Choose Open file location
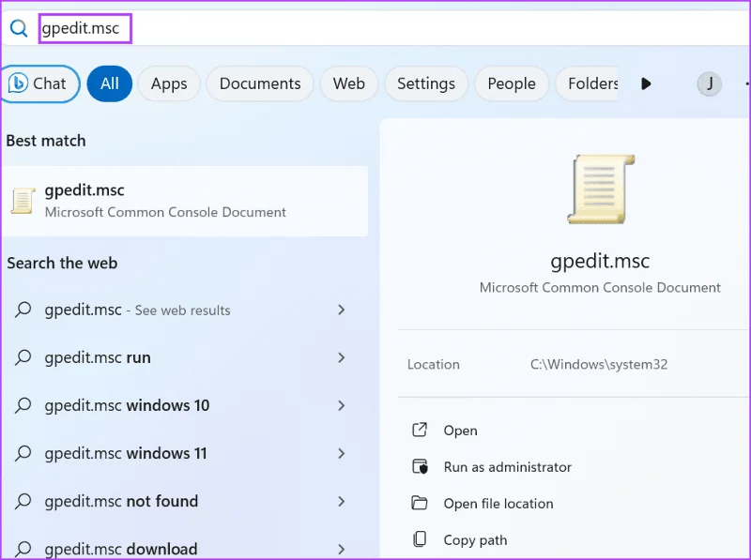The height and width of the screenshot is (560, 751). coord(498,504)
